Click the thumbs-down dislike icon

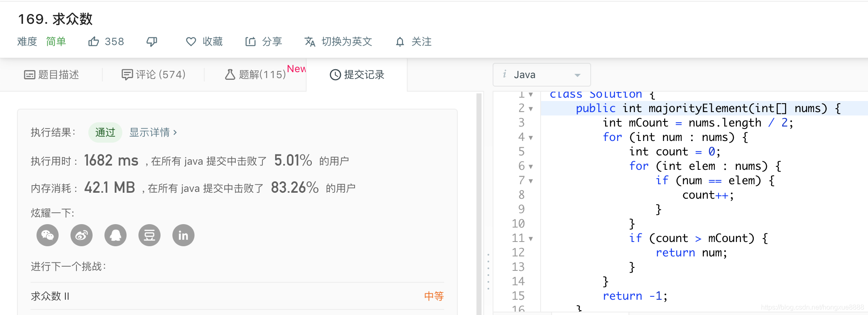coord(152,42)
